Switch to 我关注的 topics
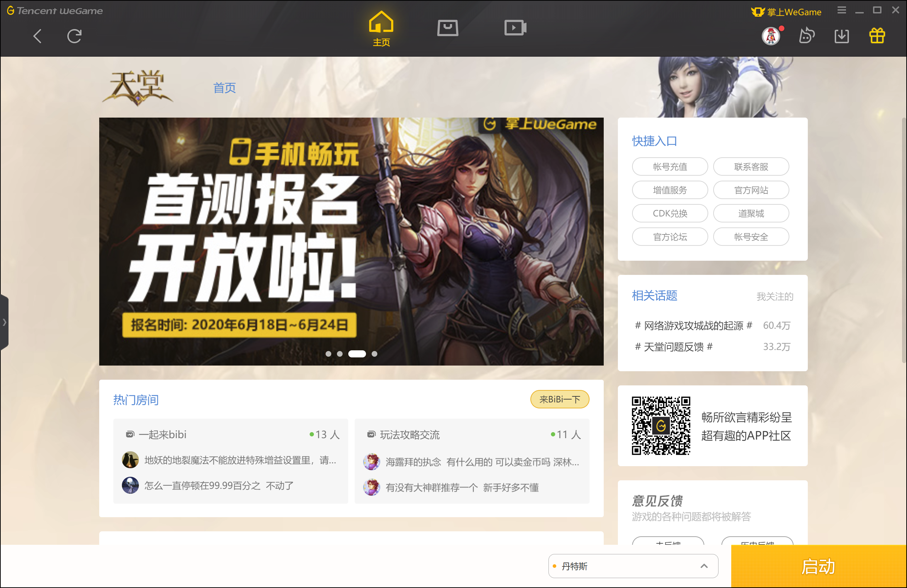 [x=774, y=296]
